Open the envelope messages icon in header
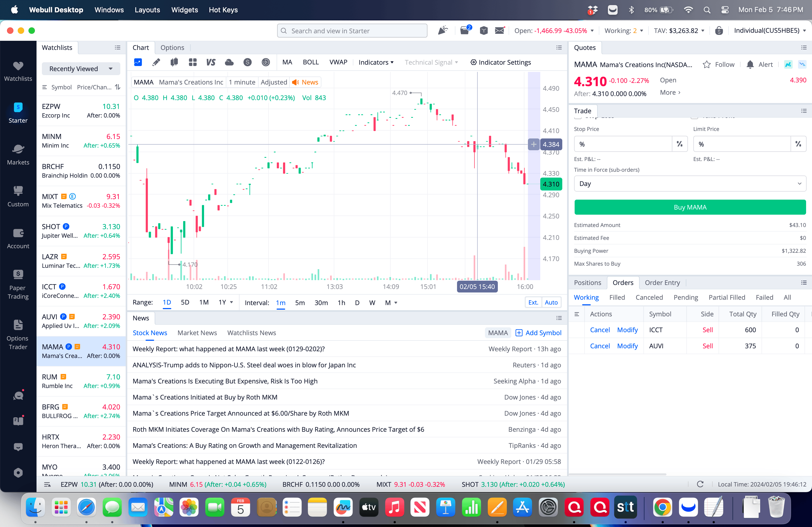Viewport: 812px width, 527px height. pos(499,31)
